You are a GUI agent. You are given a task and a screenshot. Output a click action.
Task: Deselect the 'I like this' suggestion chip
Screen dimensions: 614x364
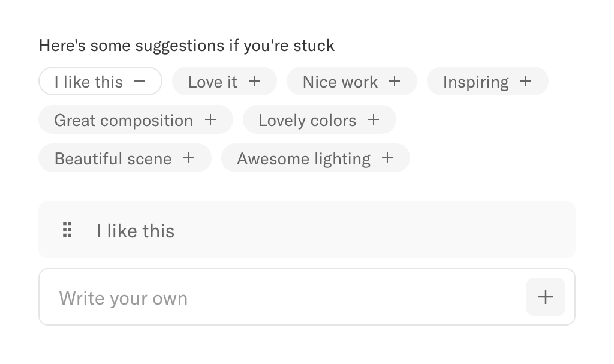pyautogui.click(x=89, y=82)
